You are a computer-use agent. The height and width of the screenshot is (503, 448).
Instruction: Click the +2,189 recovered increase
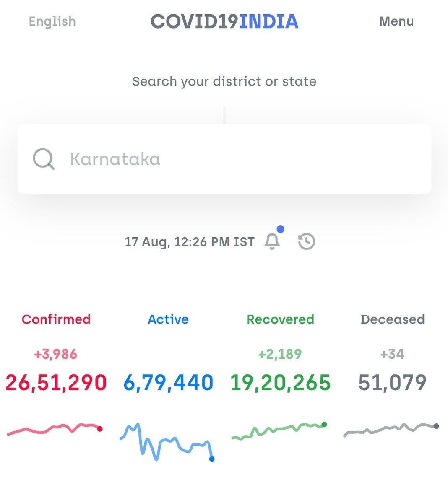[280, 354]
